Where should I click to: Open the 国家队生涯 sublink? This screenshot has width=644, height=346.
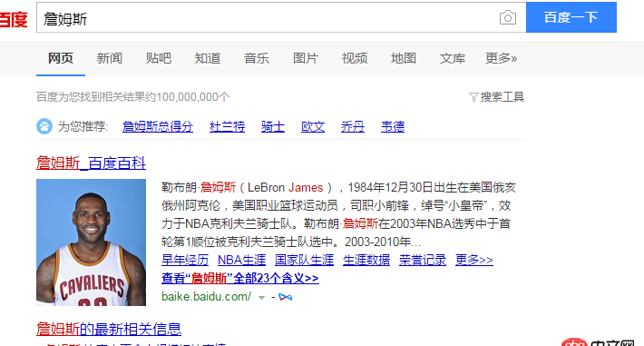point(305,260)
